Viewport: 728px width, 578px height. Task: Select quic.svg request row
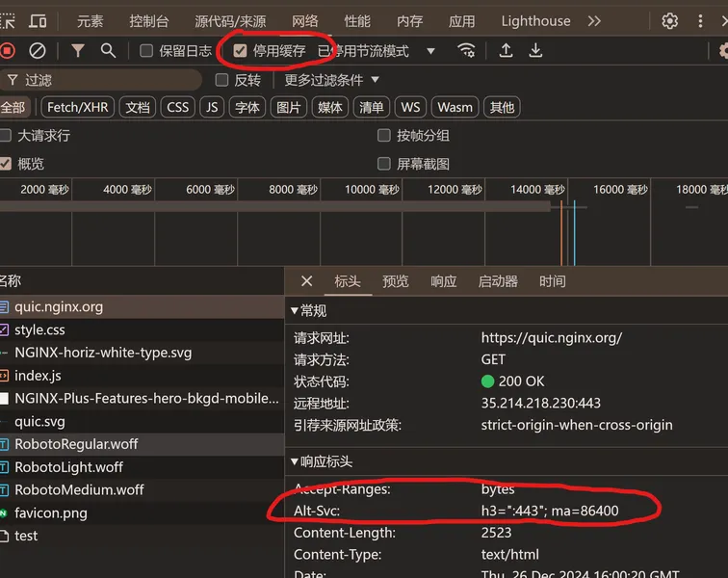pos(142,421)
